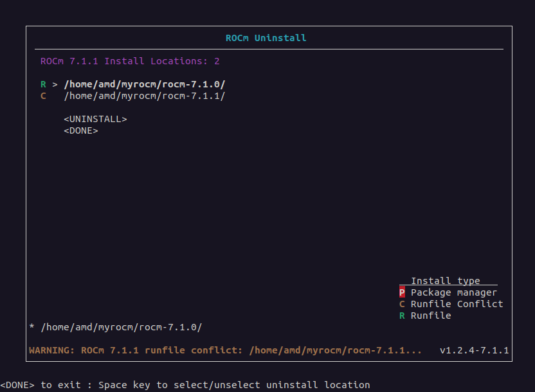Click the Runfile Conflict legend label

pyautogui.click(x=457, y=304)
